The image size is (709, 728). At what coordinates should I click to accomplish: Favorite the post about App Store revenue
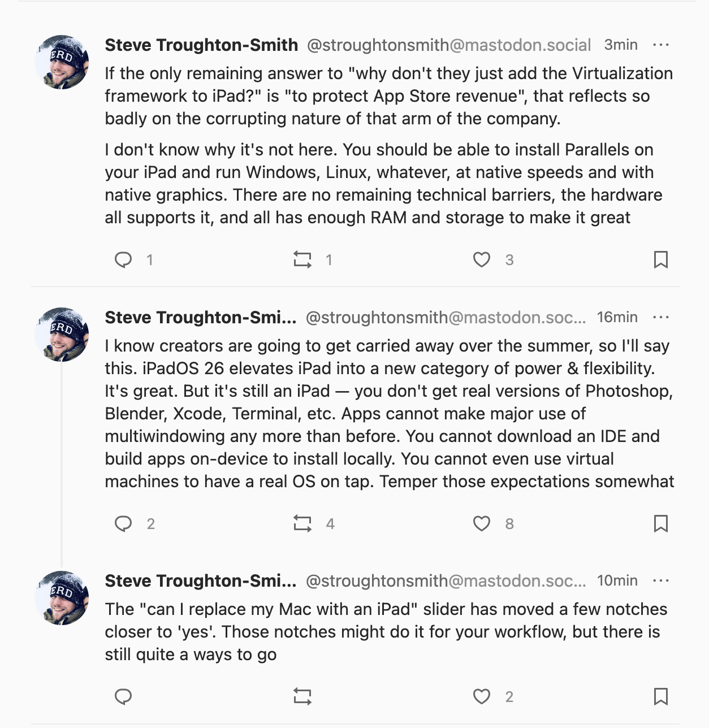pyautogui.click(x=481, y=260)
